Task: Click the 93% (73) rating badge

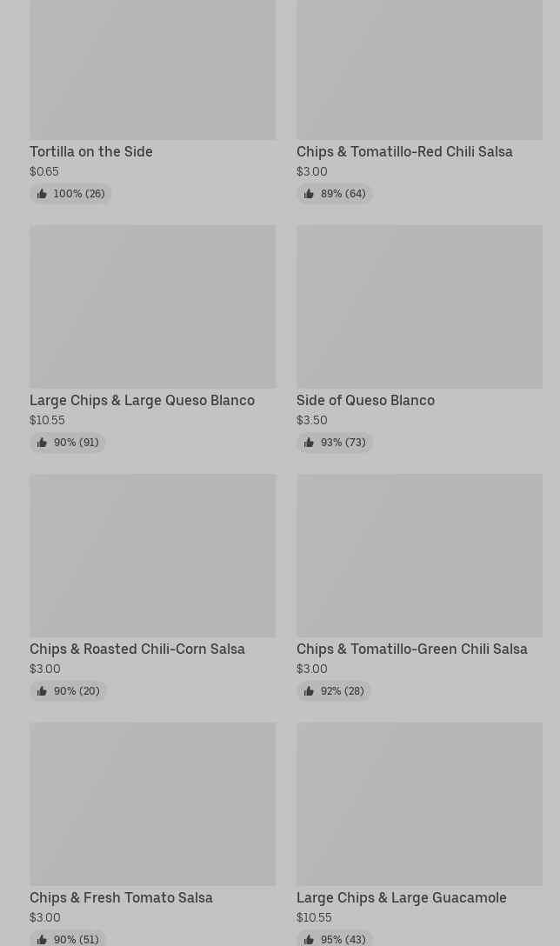Action: click(334, 443)
